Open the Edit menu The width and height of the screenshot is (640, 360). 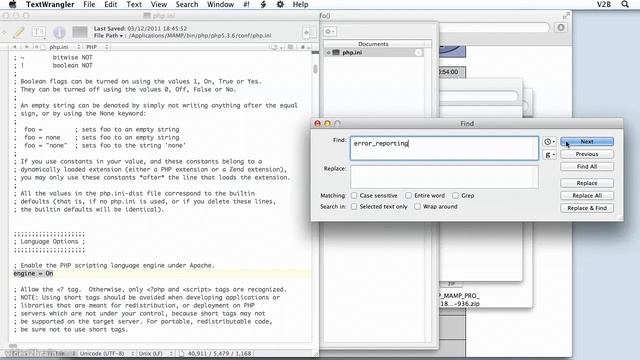click(x=111, y=4)
